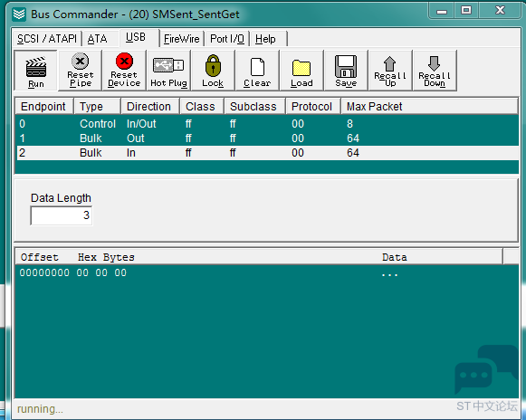526x420 pixels.
Task: Open the FireWire tab
Action: [181, 39]
